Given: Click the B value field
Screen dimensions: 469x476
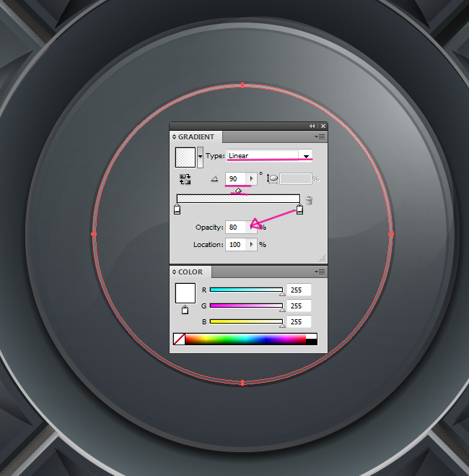Looking at the screenshot, I should (299, 321).
